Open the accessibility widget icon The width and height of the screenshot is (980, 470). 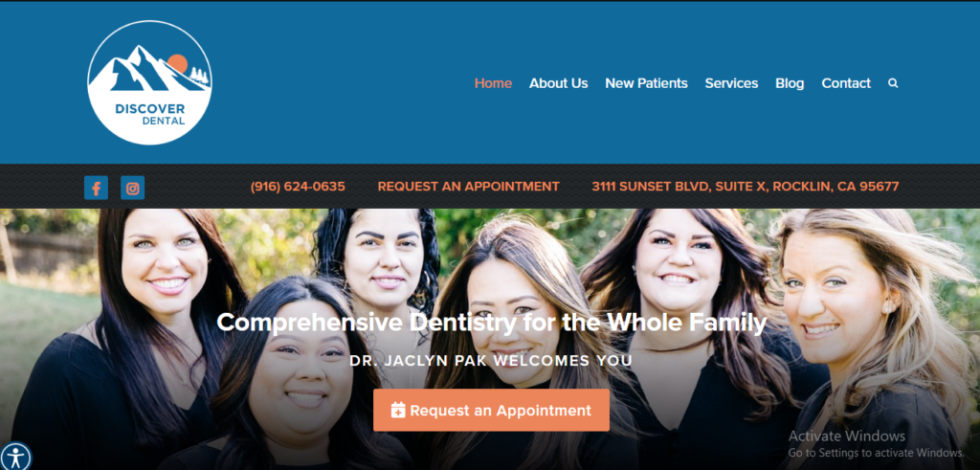coord(15,456)
